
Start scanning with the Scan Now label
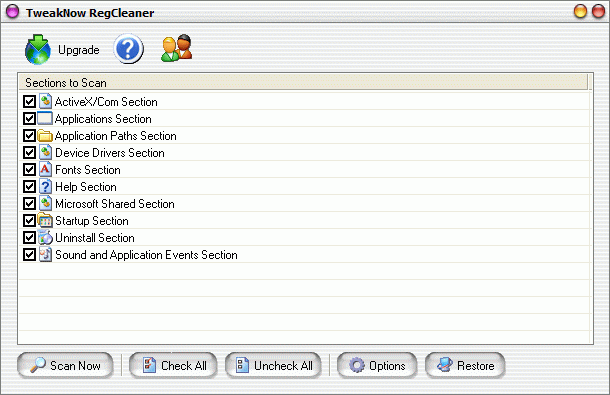(75, 366)
